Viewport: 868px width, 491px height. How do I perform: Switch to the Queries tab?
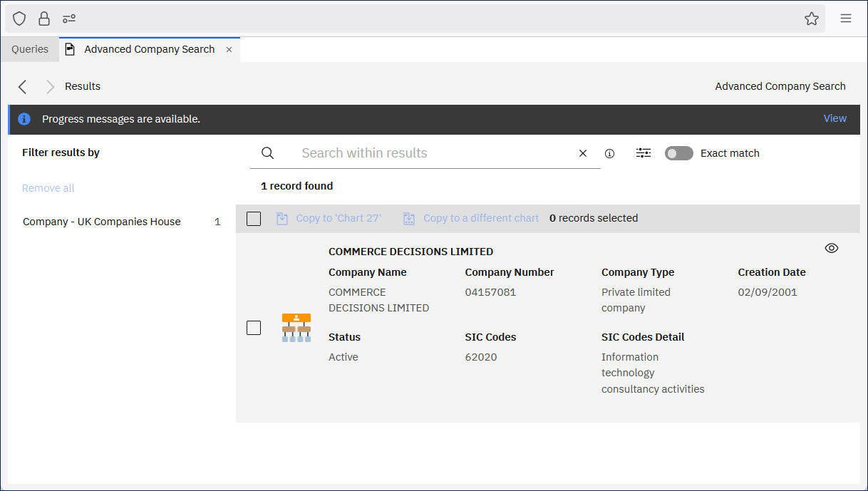[x=30, y=49]
